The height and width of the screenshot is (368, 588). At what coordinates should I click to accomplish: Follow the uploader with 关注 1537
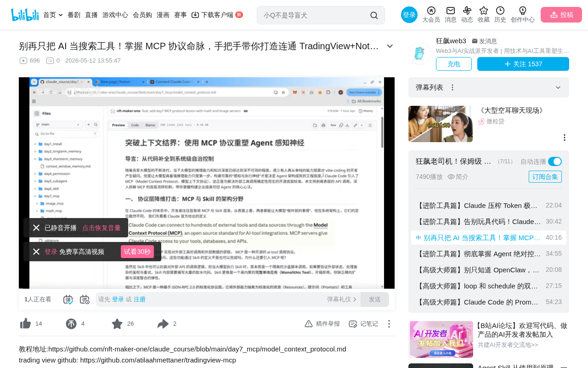click(523, 64)
